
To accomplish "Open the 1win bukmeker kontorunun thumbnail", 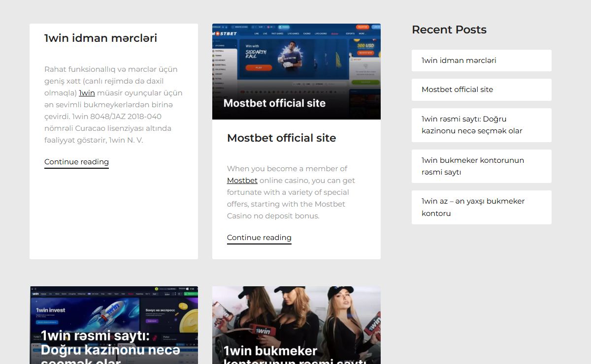I will click(296, 325).
